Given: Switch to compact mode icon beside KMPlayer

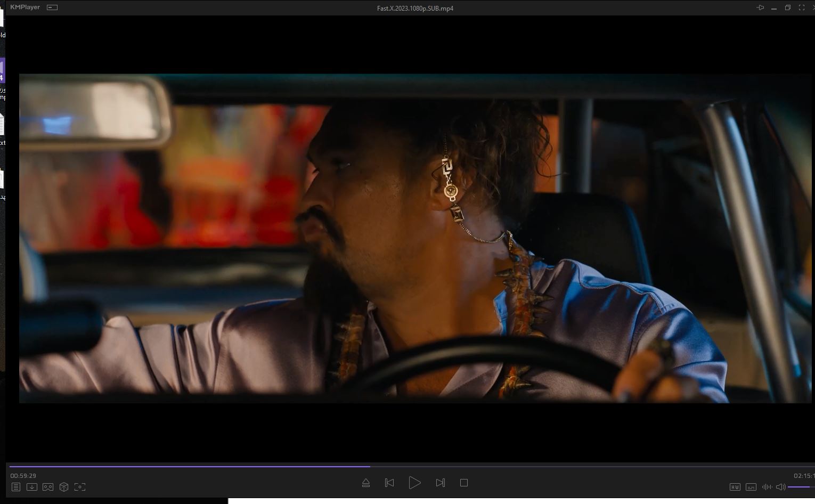Looking at the screenshot, I should (x=52, y=7).
